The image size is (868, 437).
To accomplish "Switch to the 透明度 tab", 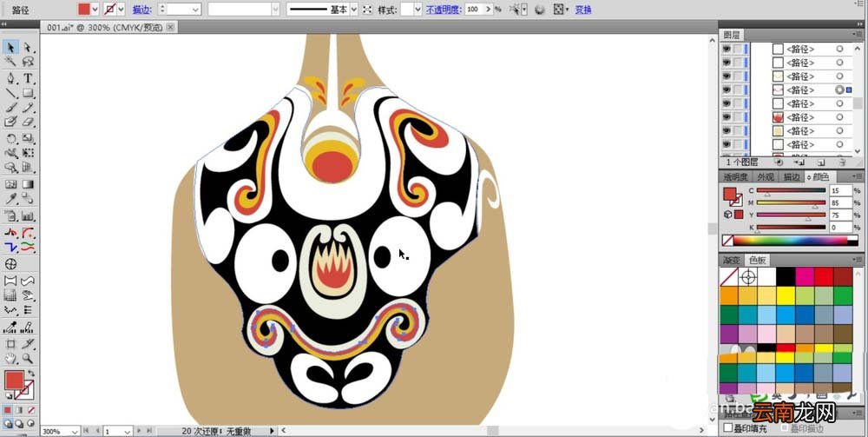I will pos(736,176).
